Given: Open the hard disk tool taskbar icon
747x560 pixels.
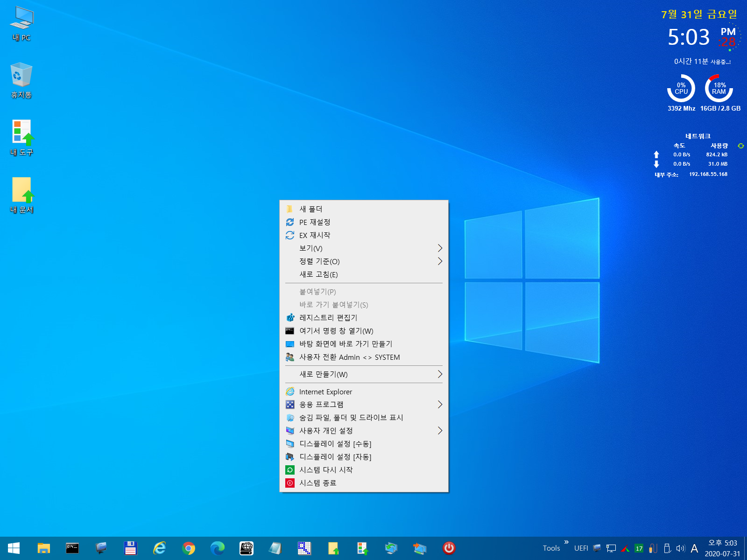Looking at the screenshot, I should point(247,548).
